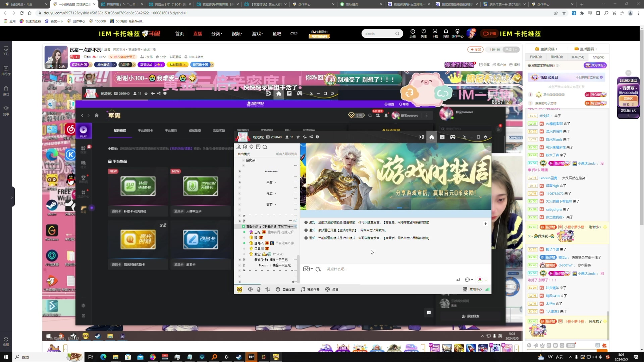Mute the microphone in the voice toolbar

coord(259,289)
